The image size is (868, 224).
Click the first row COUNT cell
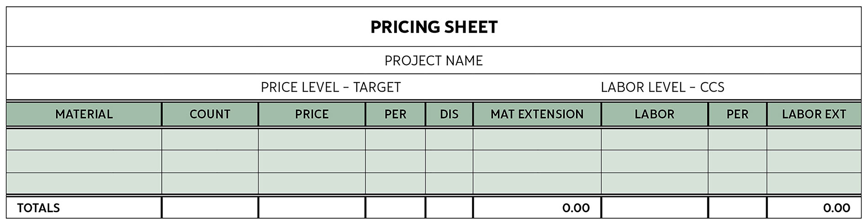(x=210, y=140)
